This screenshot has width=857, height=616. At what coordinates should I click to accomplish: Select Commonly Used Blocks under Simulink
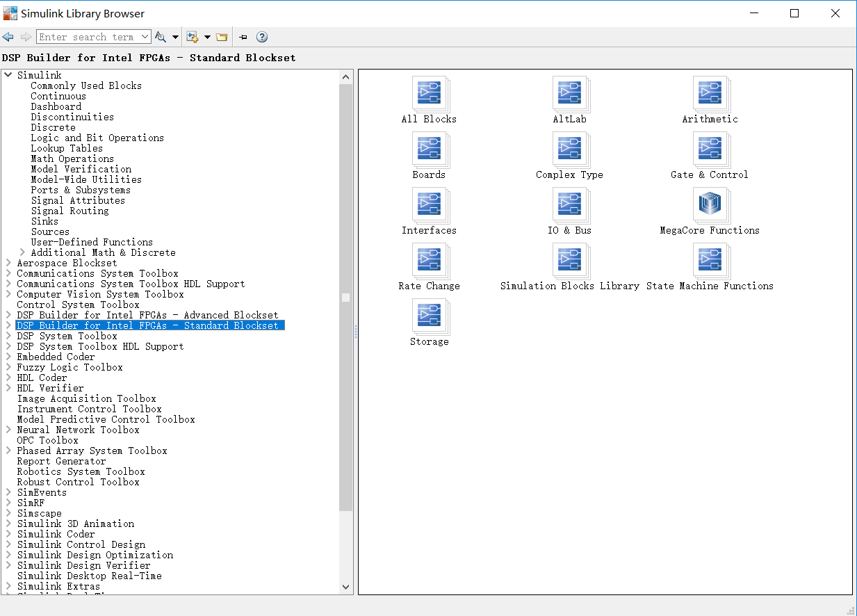pos(86,85)
